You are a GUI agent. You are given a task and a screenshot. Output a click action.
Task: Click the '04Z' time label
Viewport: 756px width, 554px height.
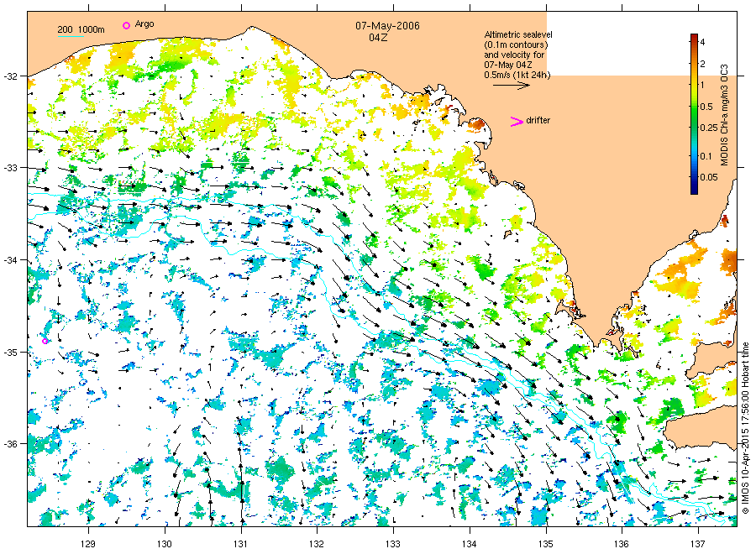378,38
